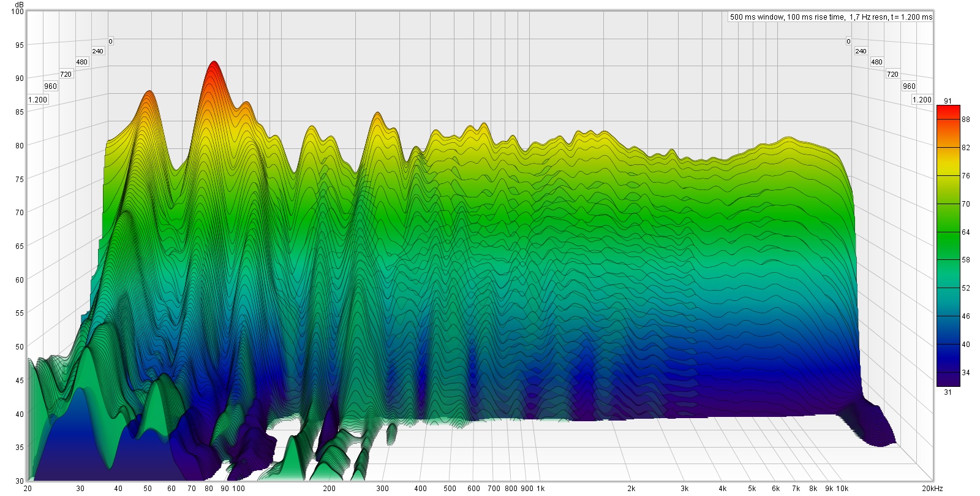
Task: Pick the 10k frequency axis label
Action: pos(842,489)
